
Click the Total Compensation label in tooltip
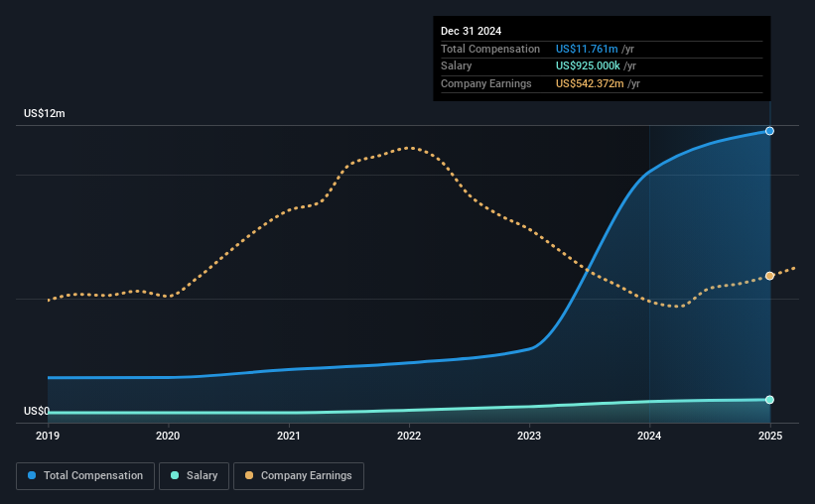pos(490,49)
